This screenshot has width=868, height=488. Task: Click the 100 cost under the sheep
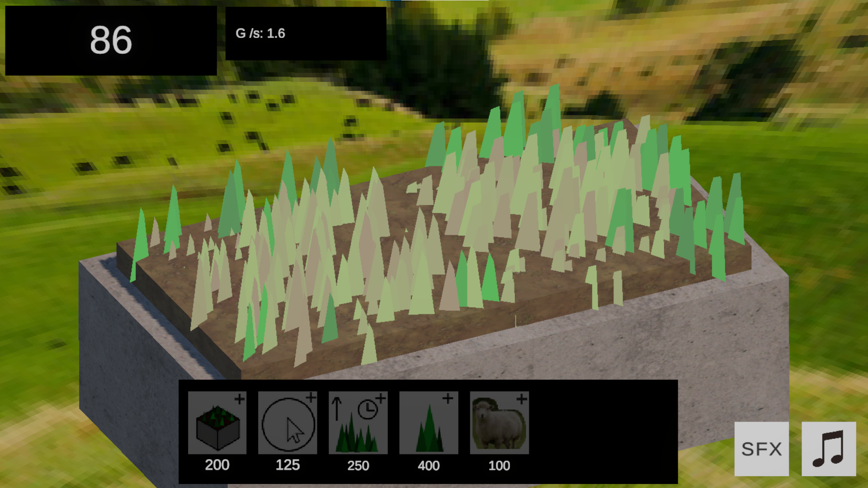[x=499, y=465]
